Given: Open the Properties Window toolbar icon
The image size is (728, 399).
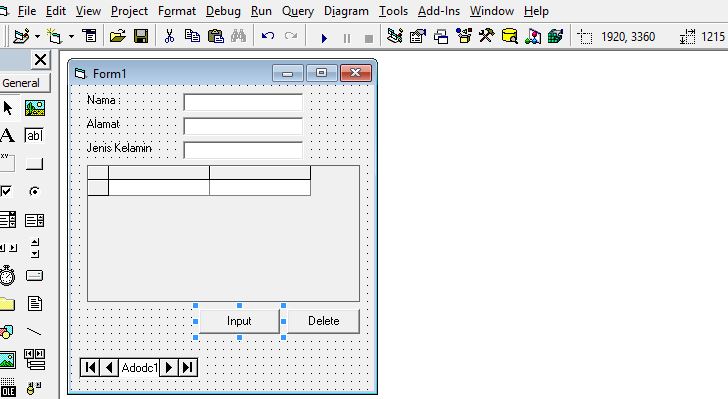Looking at the screenshot, I should pos(417,36).
